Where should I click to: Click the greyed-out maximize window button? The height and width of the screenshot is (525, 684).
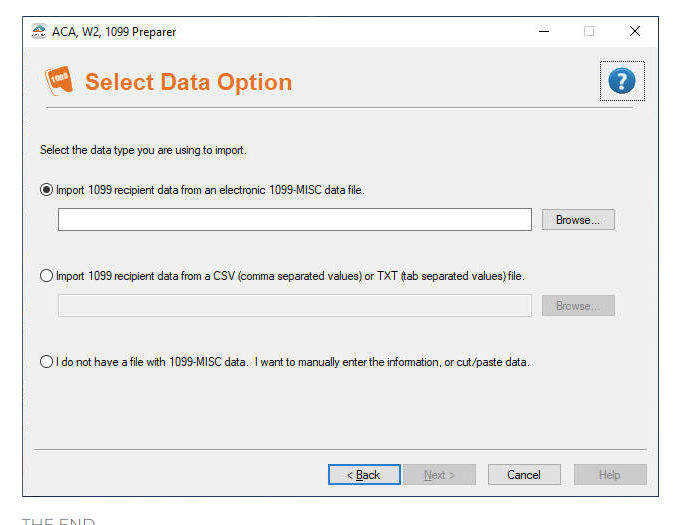pos(589,32)
